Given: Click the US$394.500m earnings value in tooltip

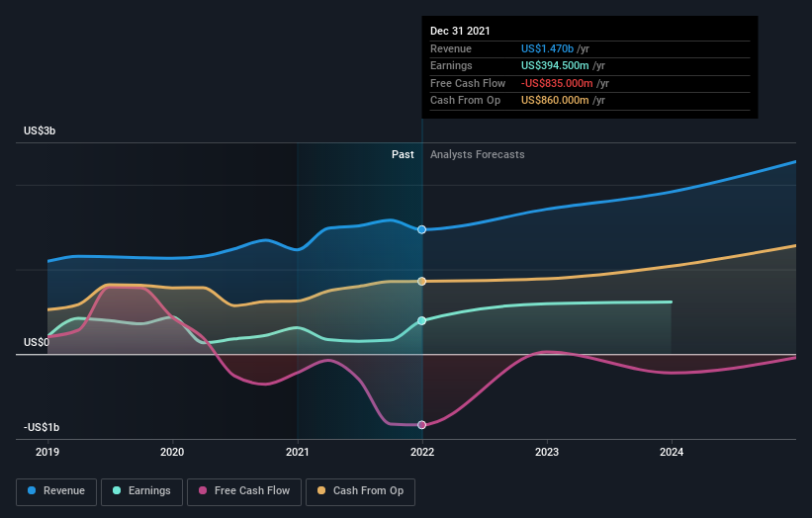Looking at the screenshot, I should (555, 65).
